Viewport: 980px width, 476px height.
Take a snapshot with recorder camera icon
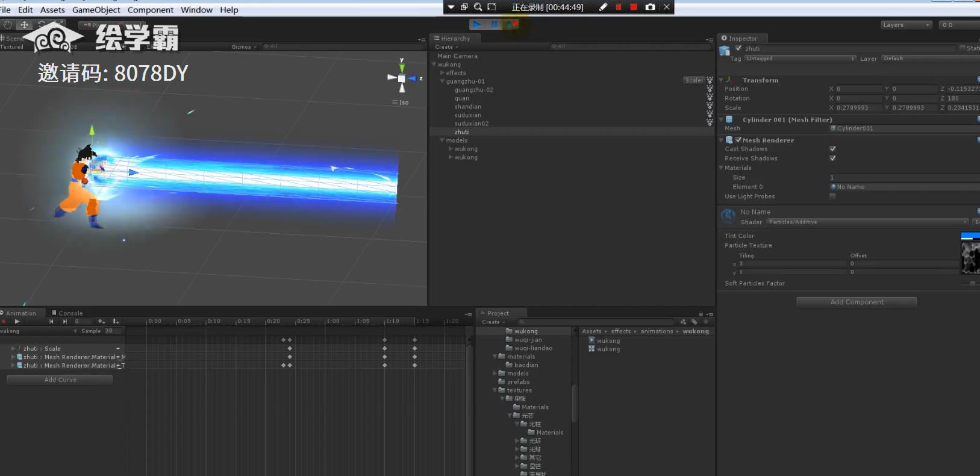[x=650, y=7]
